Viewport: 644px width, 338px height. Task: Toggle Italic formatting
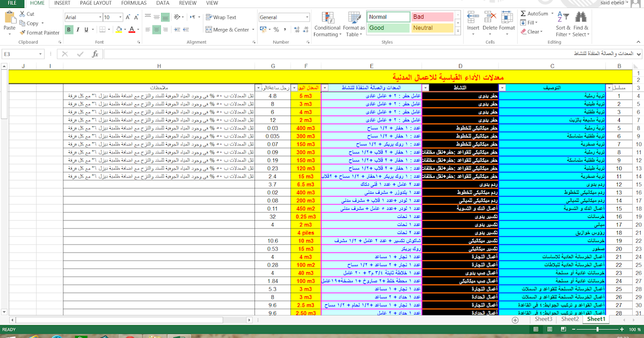click(78, 30)
